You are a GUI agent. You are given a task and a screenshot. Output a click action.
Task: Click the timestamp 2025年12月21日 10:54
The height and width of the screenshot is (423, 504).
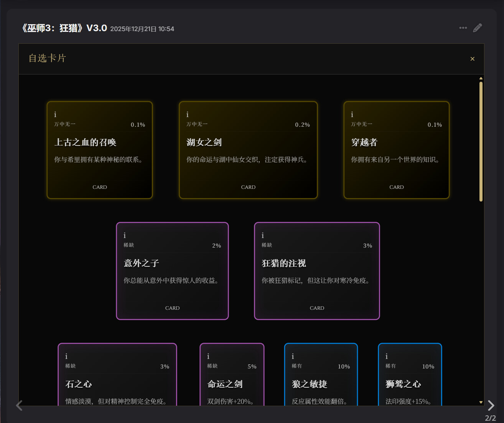[x=142, y=29]
